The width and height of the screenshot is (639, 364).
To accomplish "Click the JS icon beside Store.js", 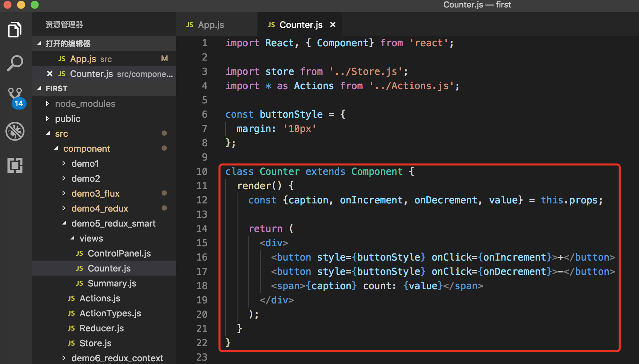I will pyautogui.click(x=71, y=343).
